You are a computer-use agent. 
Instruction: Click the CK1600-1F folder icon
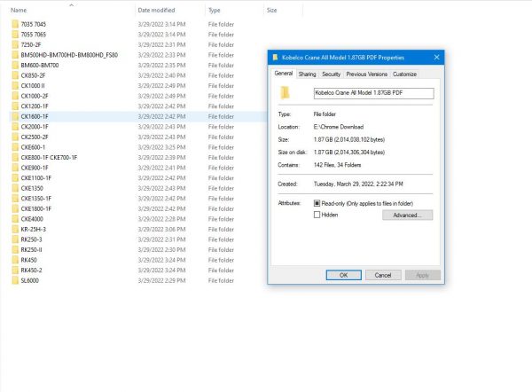click(15, 116)
